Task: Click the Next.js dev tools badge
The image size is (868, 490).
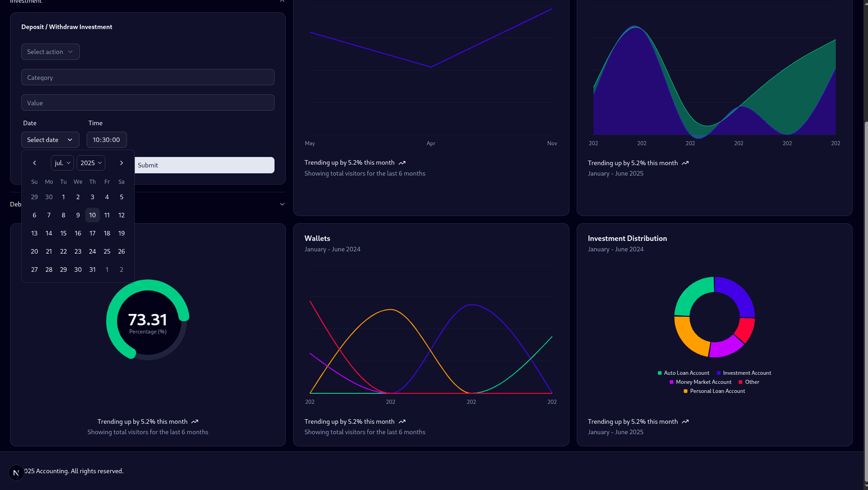Action: coord(16,473)
